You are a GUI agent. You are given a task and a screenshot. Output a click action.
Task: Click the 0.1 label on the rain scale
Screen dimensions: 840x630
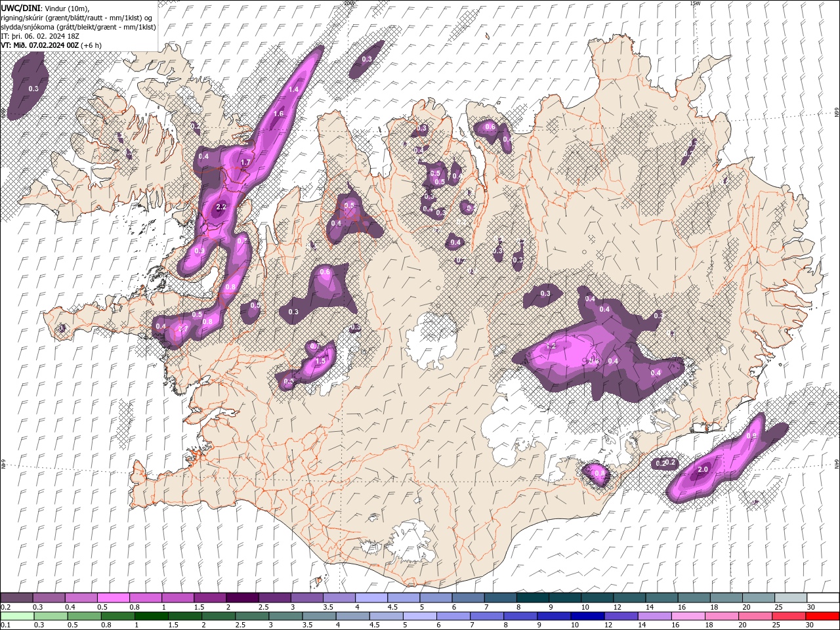point(4,625)
